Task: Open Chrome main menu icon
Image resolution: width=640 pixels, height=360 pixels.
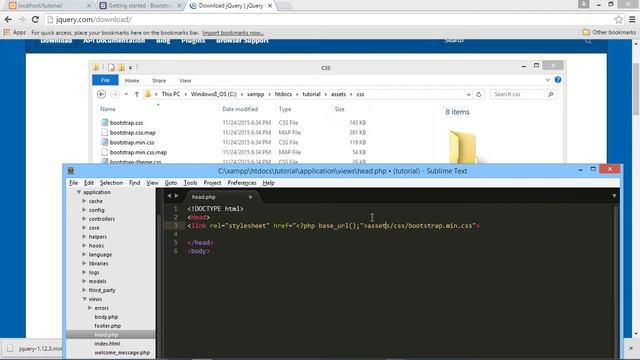Action: coord(632,19)
